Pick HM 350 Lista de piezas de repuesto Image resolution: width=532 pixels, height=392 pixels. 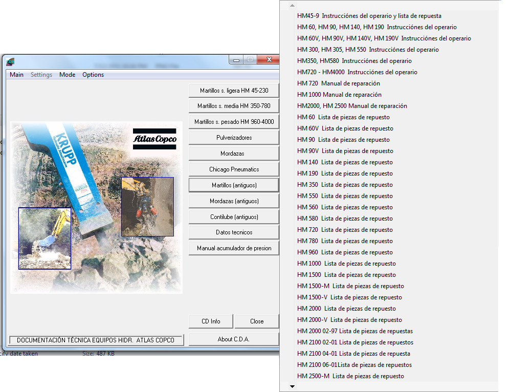pyautogui.click(x=345, y=185)
